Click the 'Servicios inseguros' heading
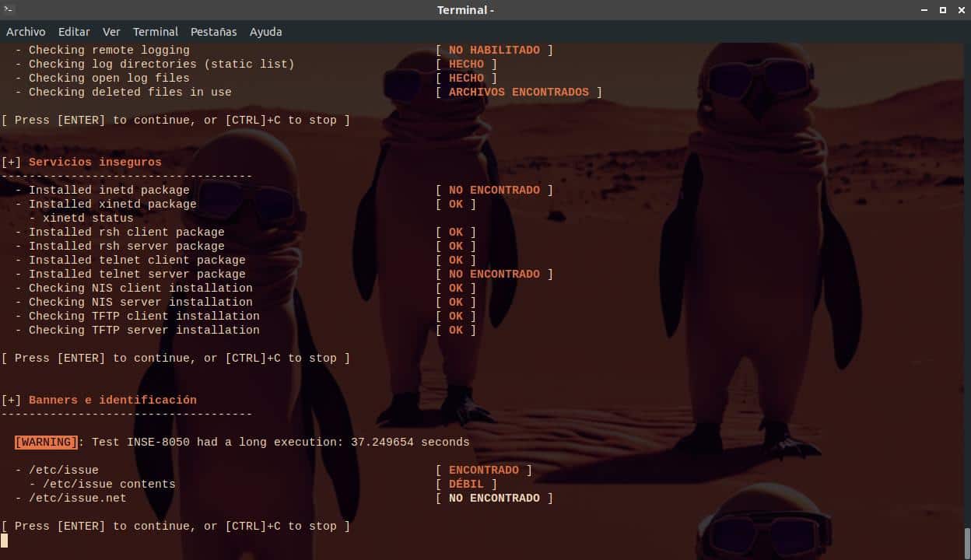Viewport: 971px width, 560px height. (95, 162)
